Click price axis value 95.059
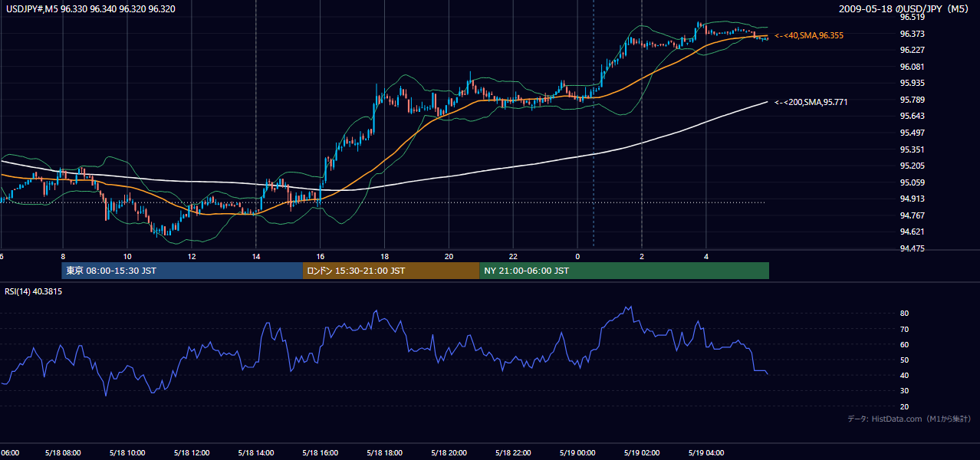The width and height of the screenshot is (980, 460). click(912, 182)
